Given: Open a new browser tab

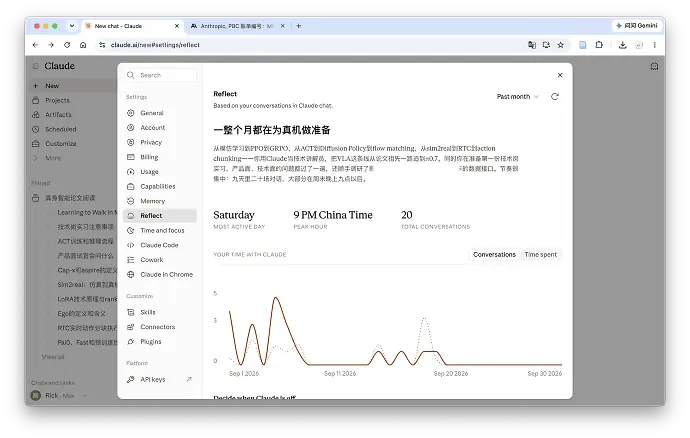Looking at the screenshot, I should (x=298, y=26).
